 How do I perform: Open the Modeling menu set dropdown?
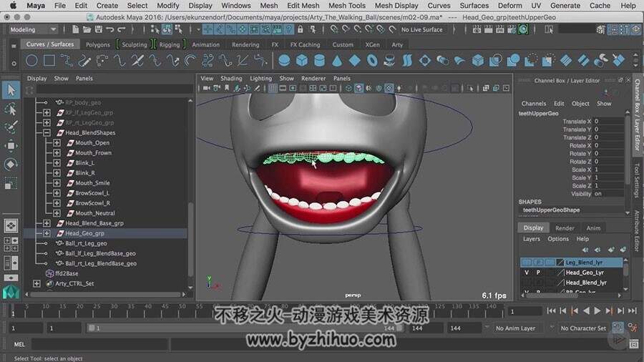pyautogui.click(x=33, y=29)
